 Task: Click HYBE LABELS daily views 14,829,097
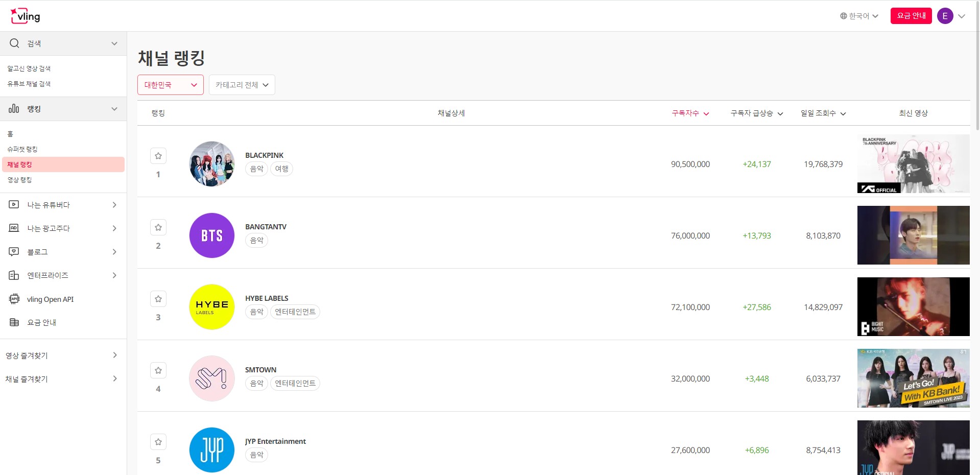pos(823,307)
